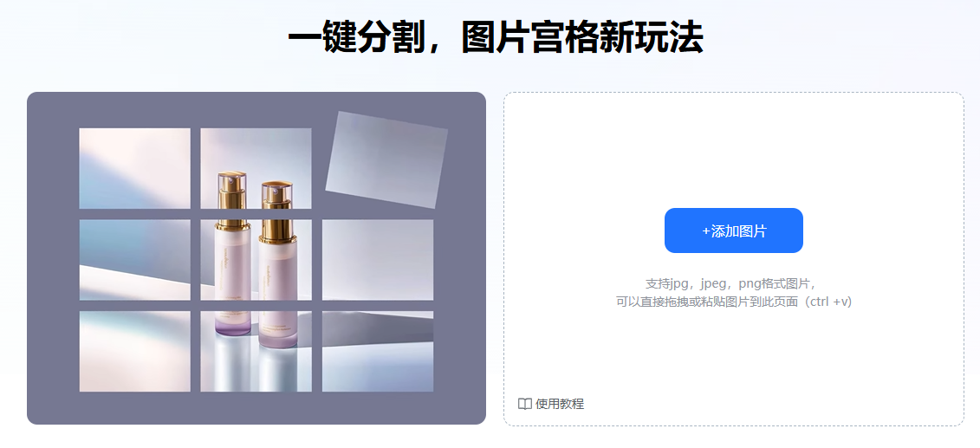980x448 pixels.
Task: Pick the middle-right tile of the grid preview
Action: click(378, 260)
